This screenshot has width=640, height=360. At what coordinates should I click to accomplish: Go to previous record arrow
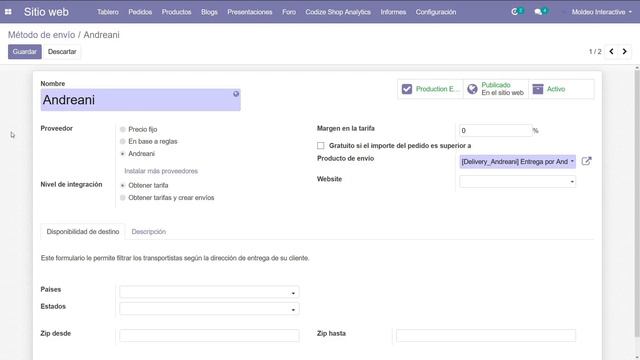coord(611,51)
